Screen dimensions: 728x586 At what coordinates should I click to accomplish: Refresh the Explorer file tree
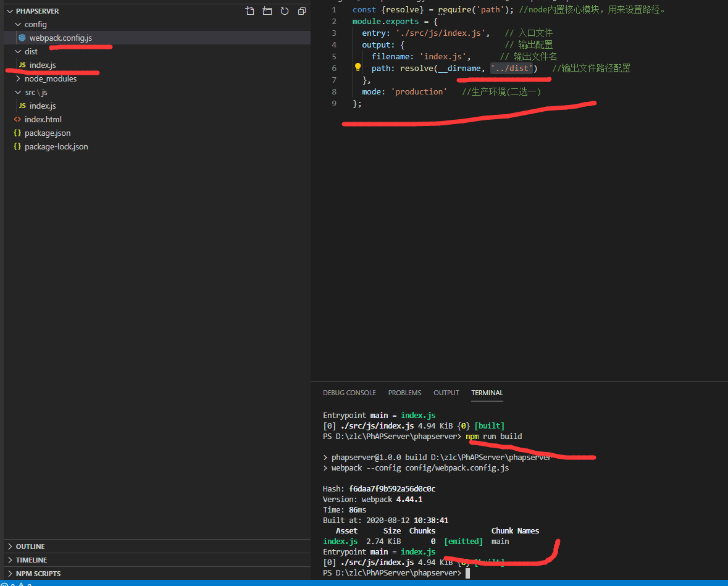click(284, 11)
